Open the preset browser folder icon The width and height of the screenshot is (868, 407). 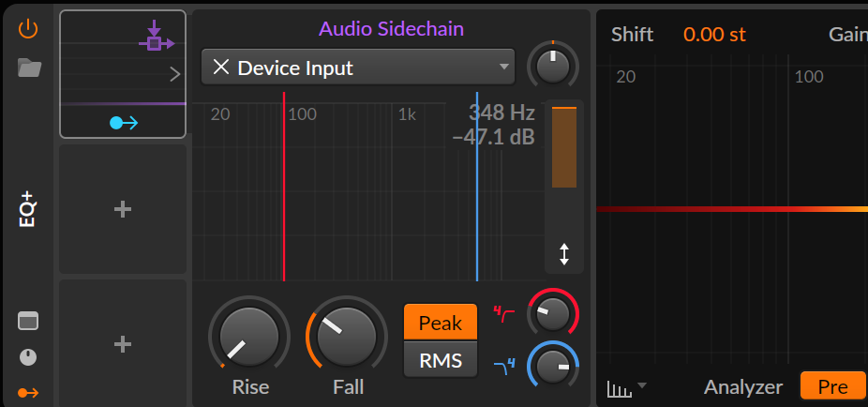(29, 68)
